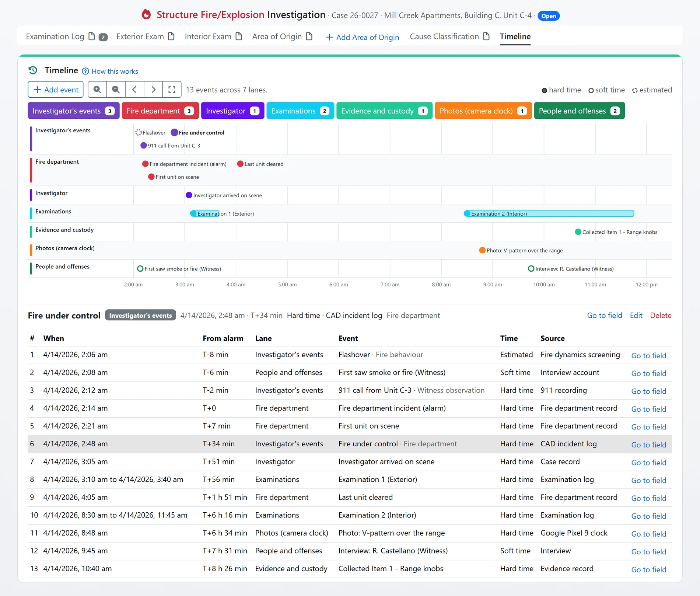Select the Collected Item 1 - Range knobs marker
The height and width of the screenshot is (596, 700).
[x=578, y=232]
